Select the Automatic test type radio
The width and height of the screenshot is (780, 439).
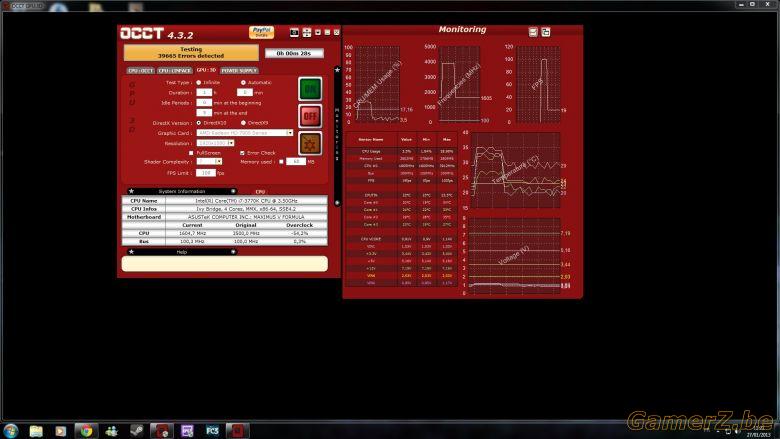click(x=243, y=83)
